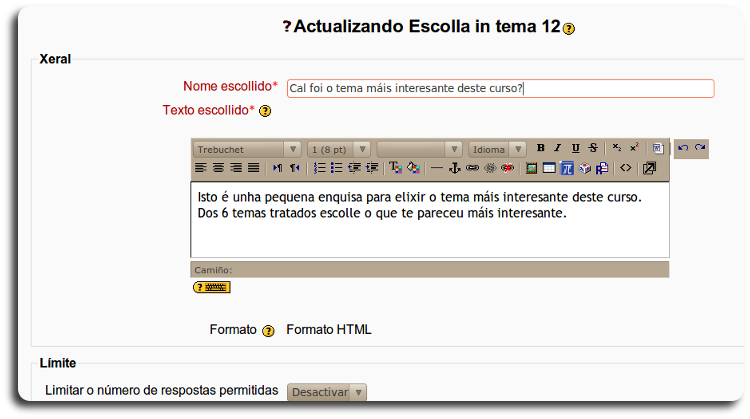Open the yellow keyboard shortcuts help button
The image size is (750, 419).
[x=212, y=287]
